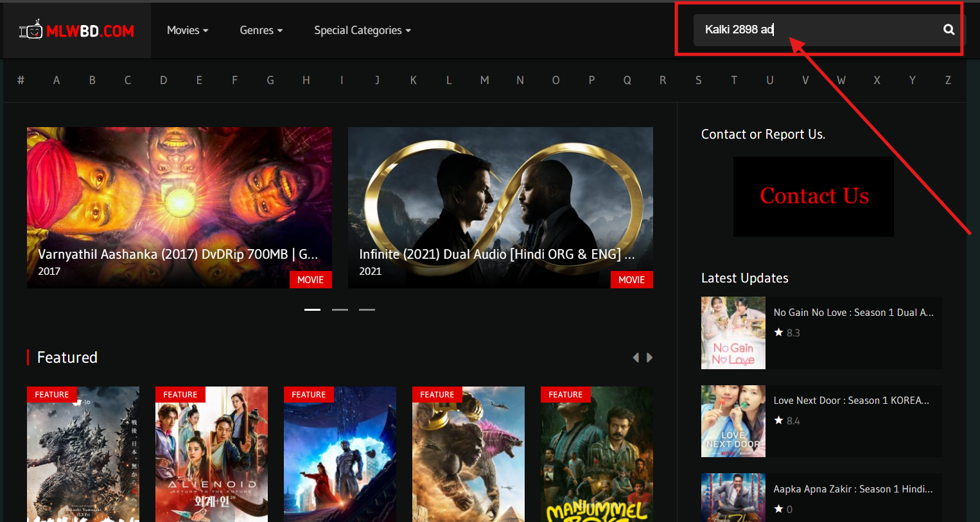Filter titles by letter L
The height and width of the screenshot is (522, 980).
[x=449, y=80]
